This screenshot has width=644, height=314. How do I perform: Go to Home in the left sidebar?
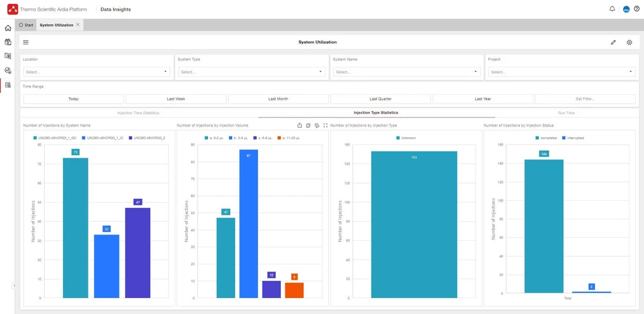[x=8, y=28]
